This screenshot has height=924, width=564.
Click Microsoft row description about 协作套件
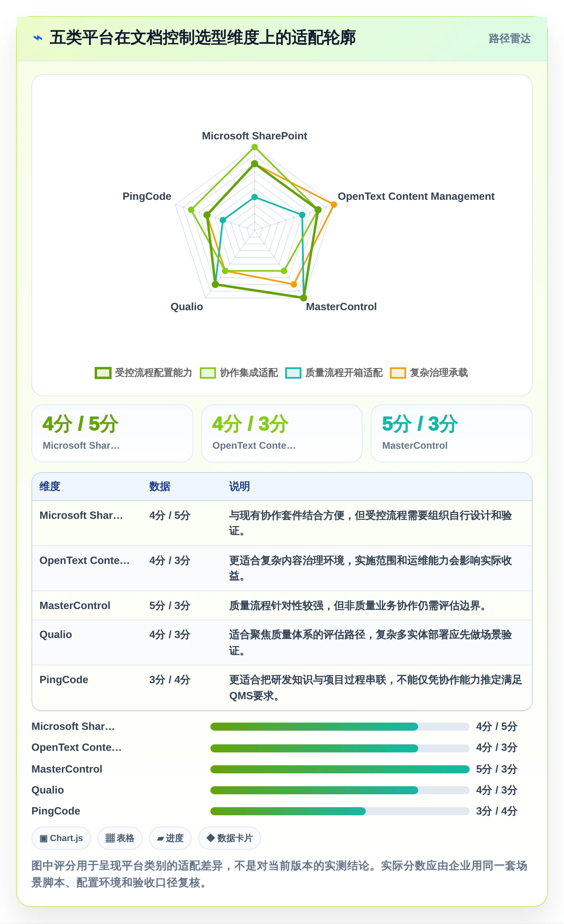pos(371,523)
